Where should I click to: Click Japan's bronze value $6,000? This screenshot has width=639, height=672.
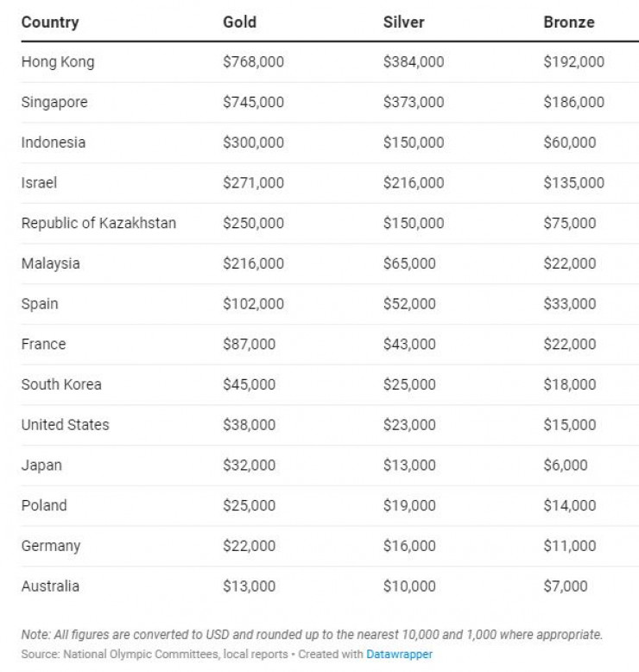pyautogui.click(x=565, y=465)
